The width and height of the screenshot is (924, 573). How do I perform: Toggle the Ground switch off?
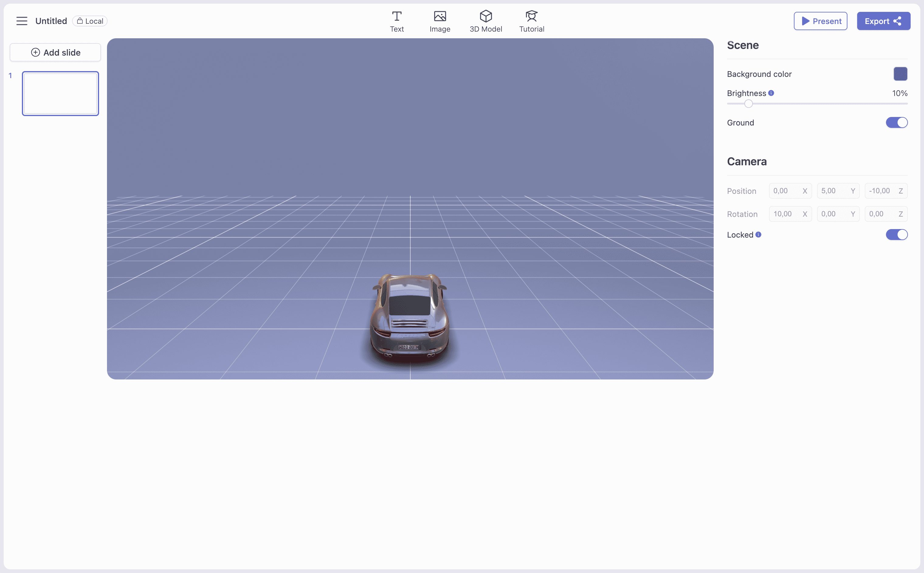[x=896, y=122]
